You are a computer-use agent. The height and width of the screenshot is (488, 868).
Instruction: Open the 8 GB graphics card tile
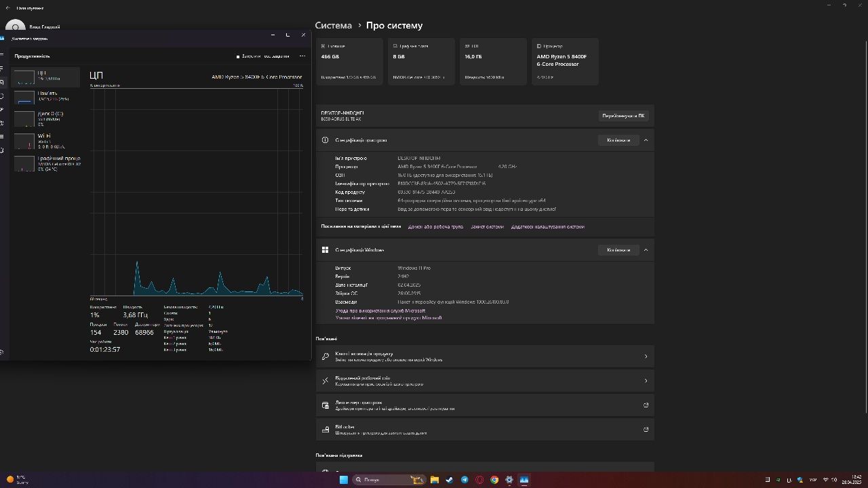tap(421, 62)
